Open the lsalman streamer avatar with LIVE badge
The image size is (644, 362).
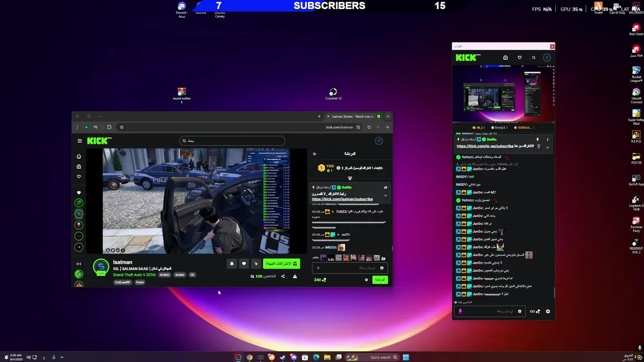point(101,267)
